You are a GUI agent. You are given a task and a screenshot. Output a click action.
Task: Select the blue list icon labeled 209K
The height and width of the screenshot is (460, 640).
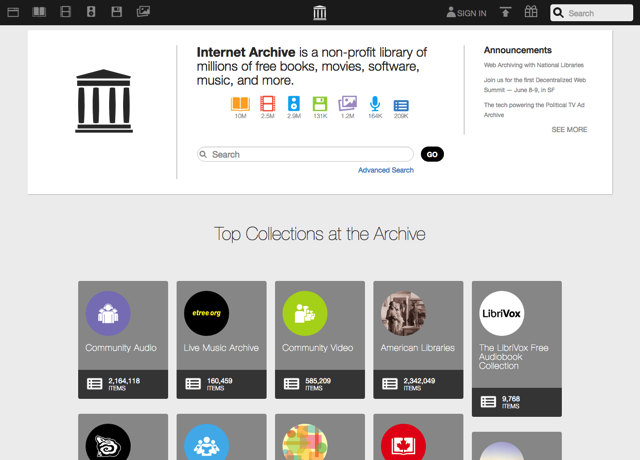401,106
